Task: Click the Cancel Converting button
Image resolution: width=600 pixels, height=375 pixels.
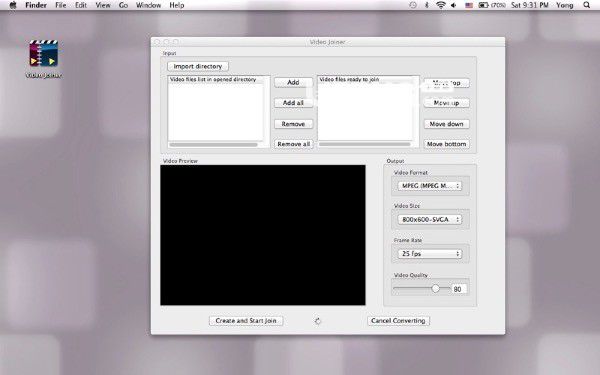Action: point(398,321)
